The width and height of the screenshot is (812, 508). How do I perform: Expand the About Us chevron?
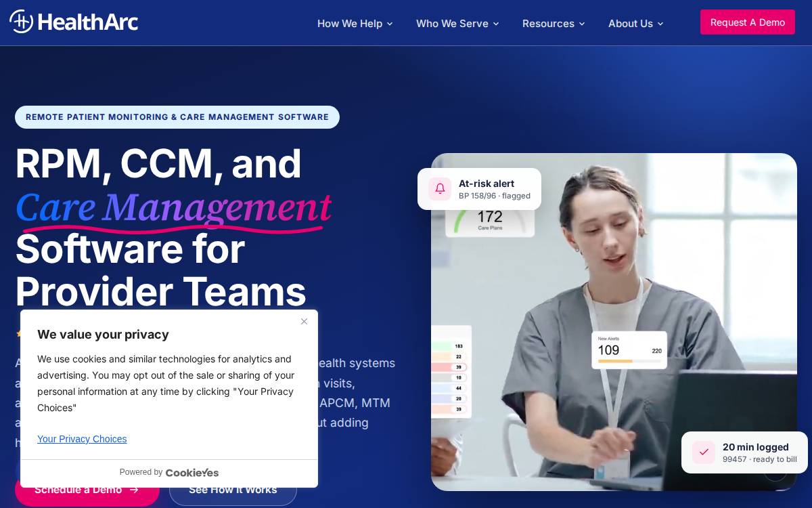pyautogui.click(x=660, y=24)
